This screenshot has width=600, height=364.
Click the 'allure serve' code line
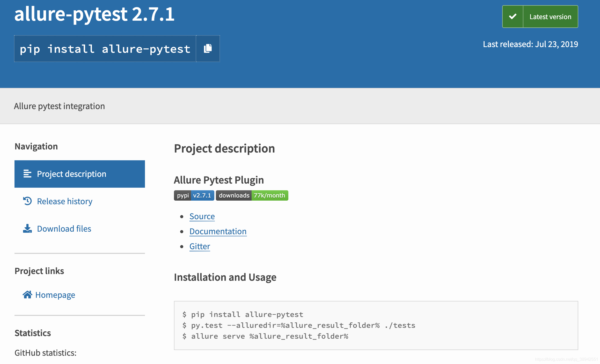(x=265, y=336)
